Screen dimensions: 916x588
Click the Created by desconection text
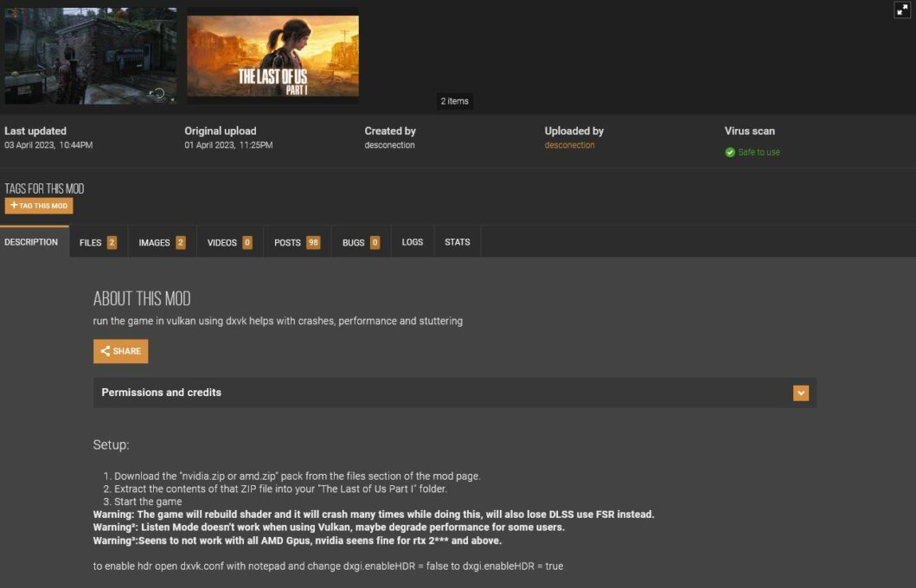[389, 144]
